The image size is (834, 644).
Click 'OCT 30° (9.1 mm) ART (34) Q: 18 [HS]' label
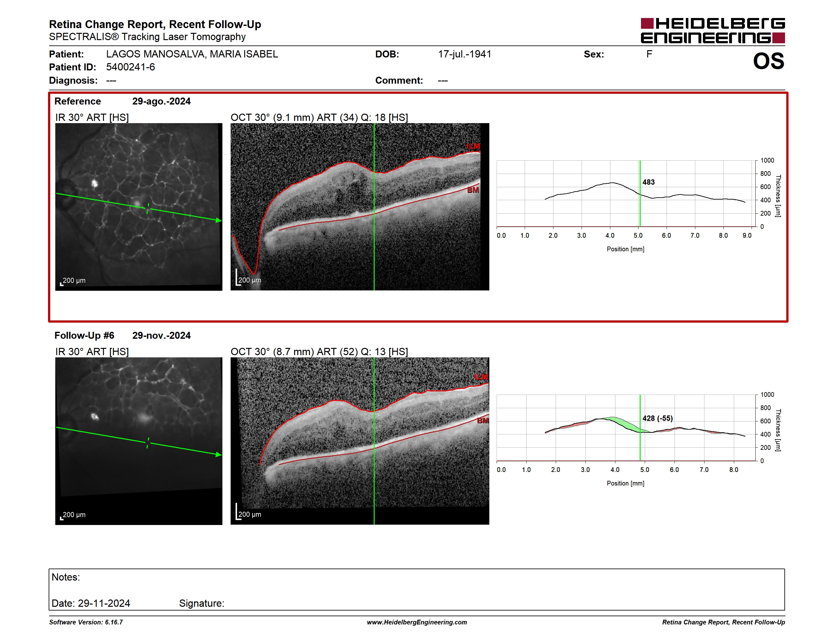pos(319,117)
